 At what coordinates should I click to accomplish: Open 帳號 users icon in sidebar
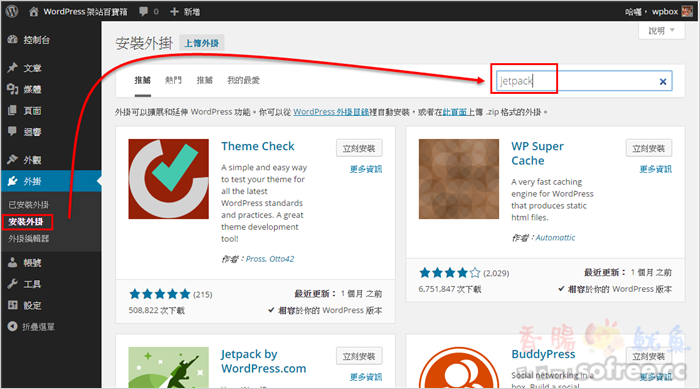(x=12, y=263)
